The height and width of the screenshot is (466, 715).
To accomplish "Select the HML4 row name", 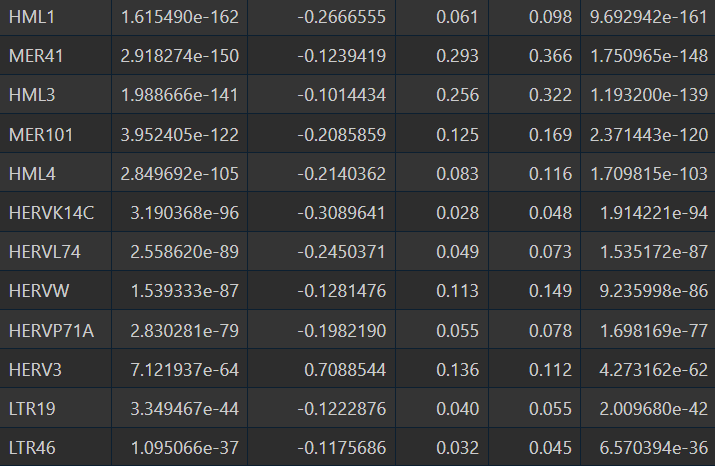I will [33, 173].
